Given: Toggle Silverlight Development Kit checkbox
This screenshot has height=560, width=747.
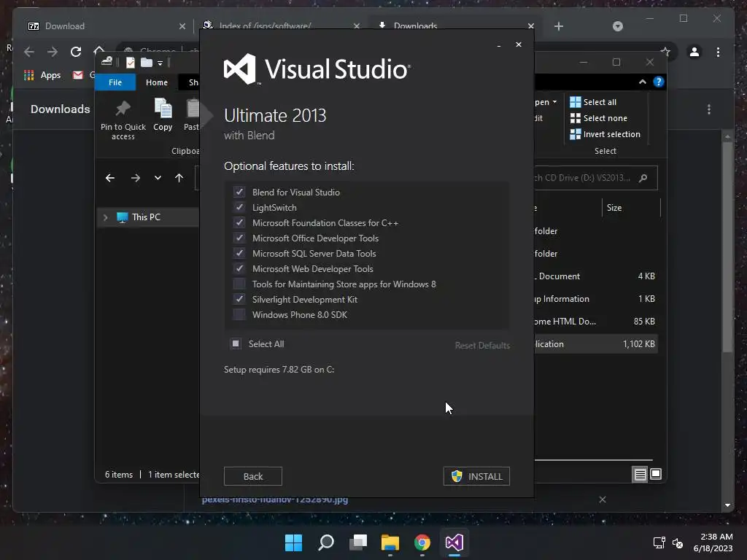Looking at the screenshot, I should [239, 300].
